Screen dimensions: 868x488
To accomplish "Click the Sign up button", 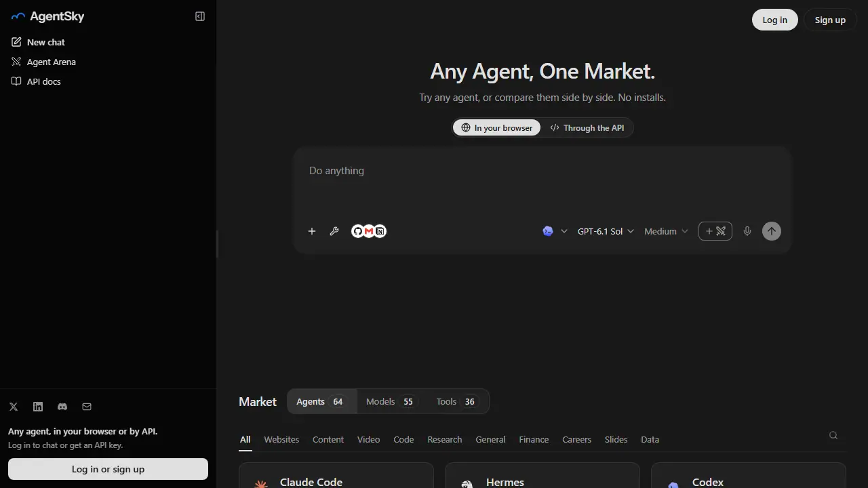I will (830, 20).
